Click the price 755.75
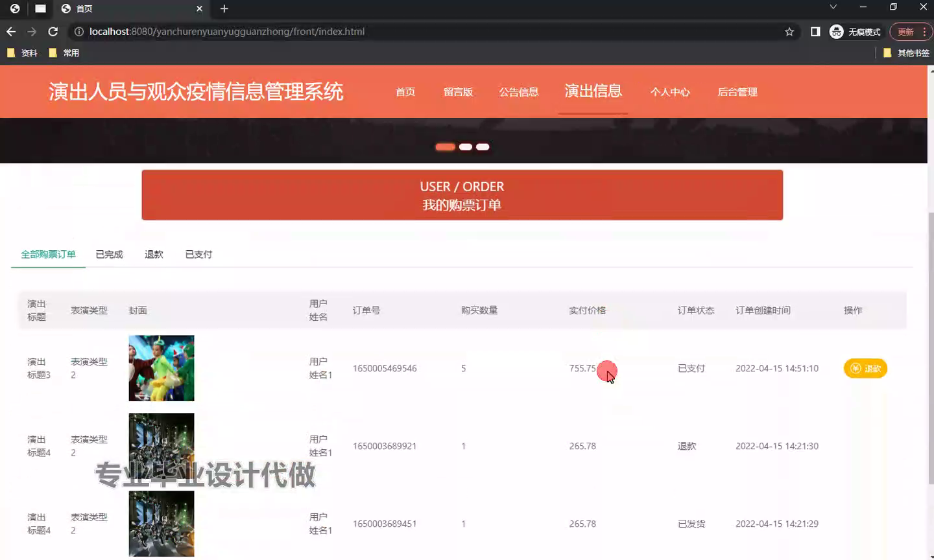Viewport: 934px width, 560px height. (x=582, y=369)
